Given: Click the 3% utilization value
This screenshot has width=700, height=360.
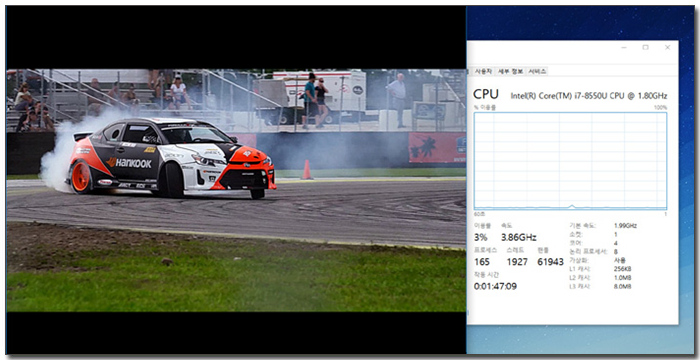Looking at the screenshot, I should tap(480, 238).
